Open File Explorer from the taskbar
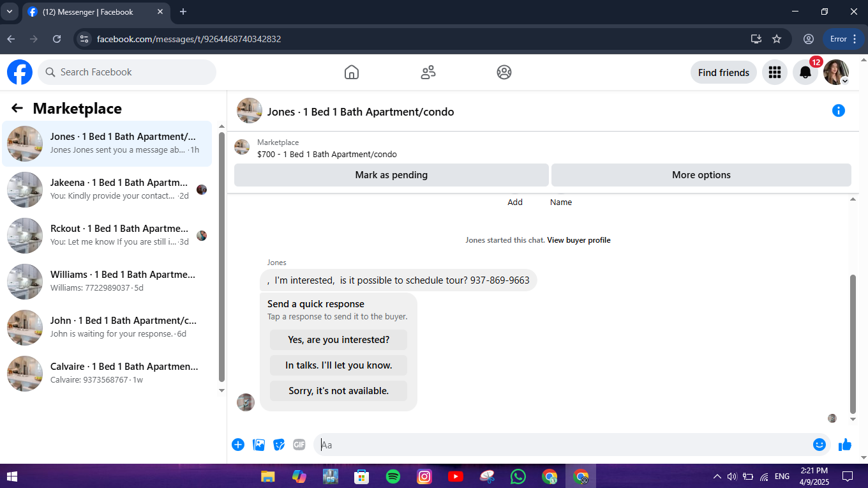The image size is (868, 488). click(267, 476)
